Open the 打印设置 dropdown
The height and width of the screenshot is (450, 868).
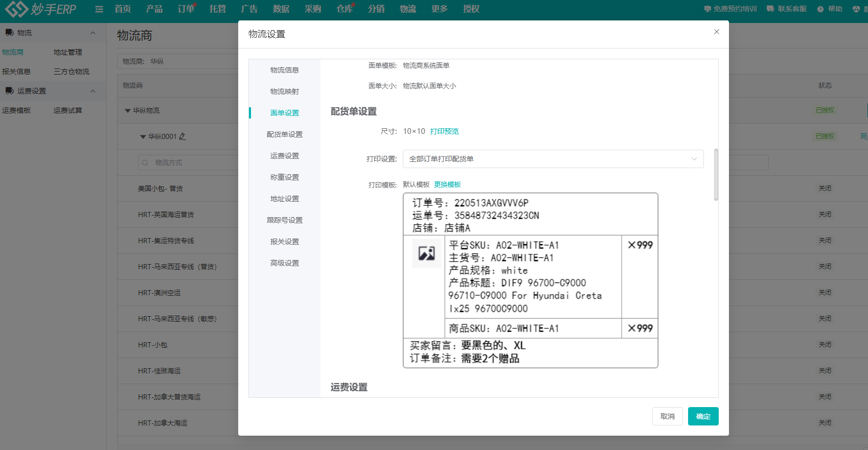coord(553,159)
